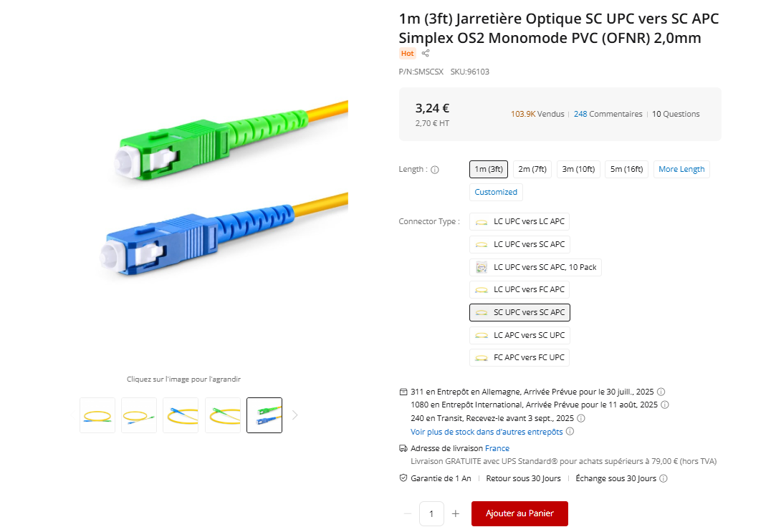The image size is (771, 532).
Task: Click the France delivery location link
Action: coord(497,448)
